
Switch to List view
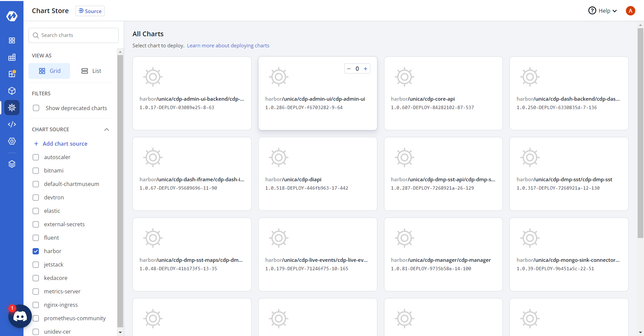pos(91,71)
